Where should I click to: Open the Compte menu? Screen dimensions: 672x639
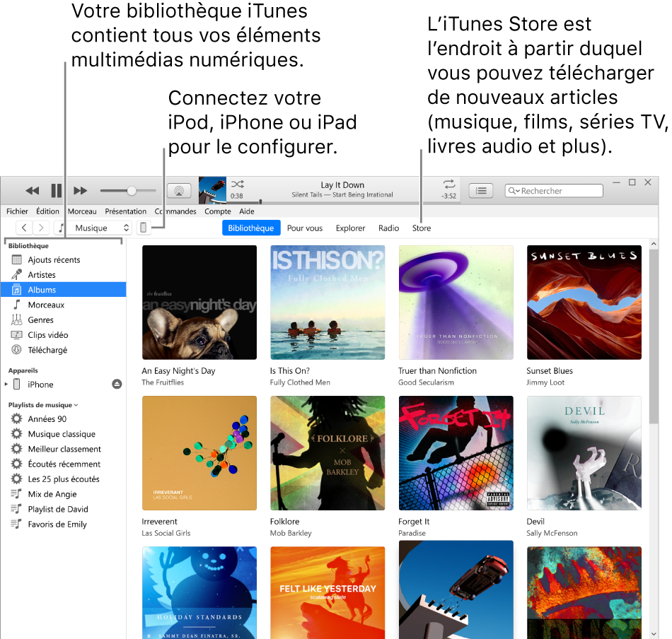pos(218,211)
